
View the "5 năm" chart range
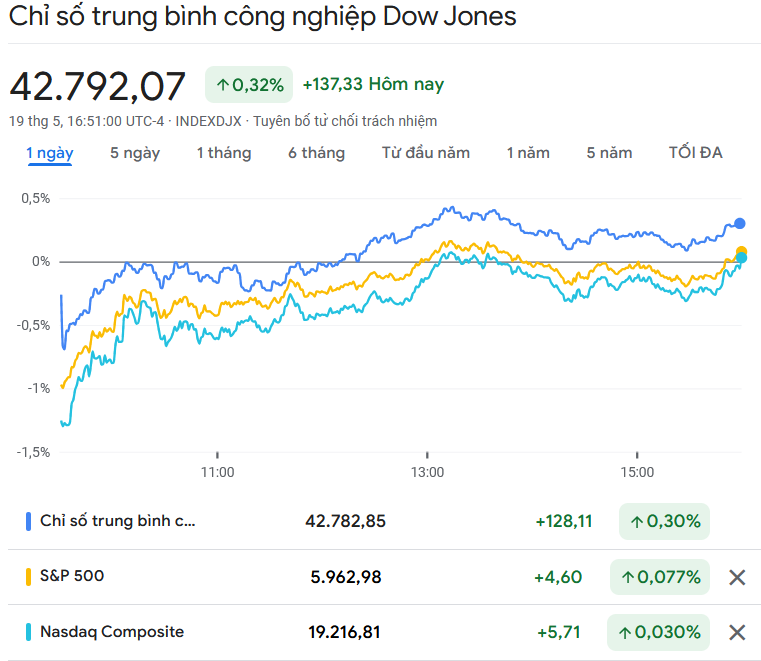pos(609,153)
